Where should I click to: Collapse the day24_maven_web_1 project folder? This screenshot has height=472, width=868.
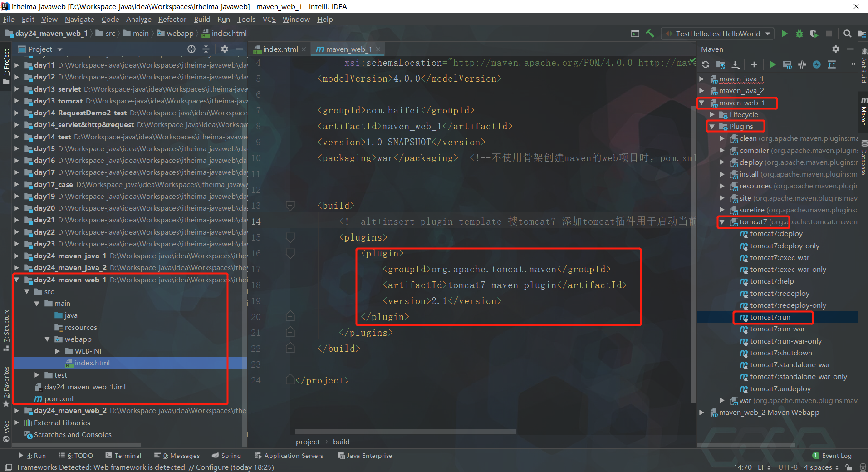click(17, 280)
